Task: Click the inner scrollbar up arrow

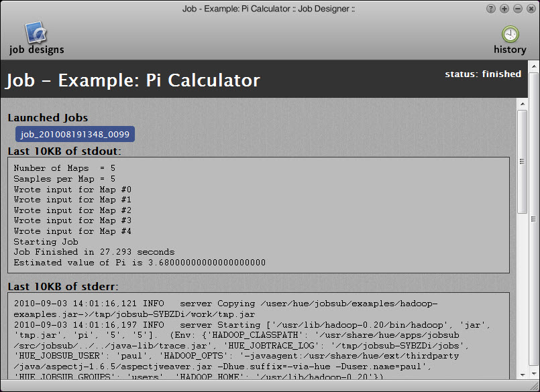Action: click(521, 104)
